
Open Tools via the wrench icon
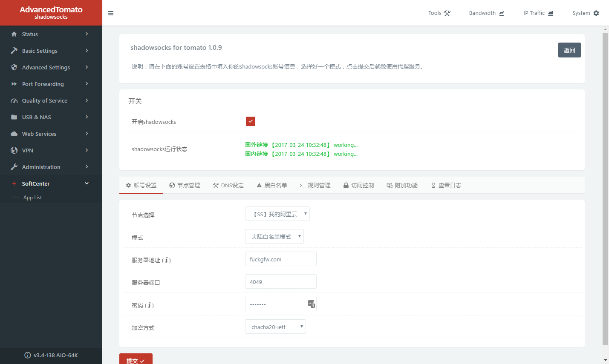[x=447, y=13]
